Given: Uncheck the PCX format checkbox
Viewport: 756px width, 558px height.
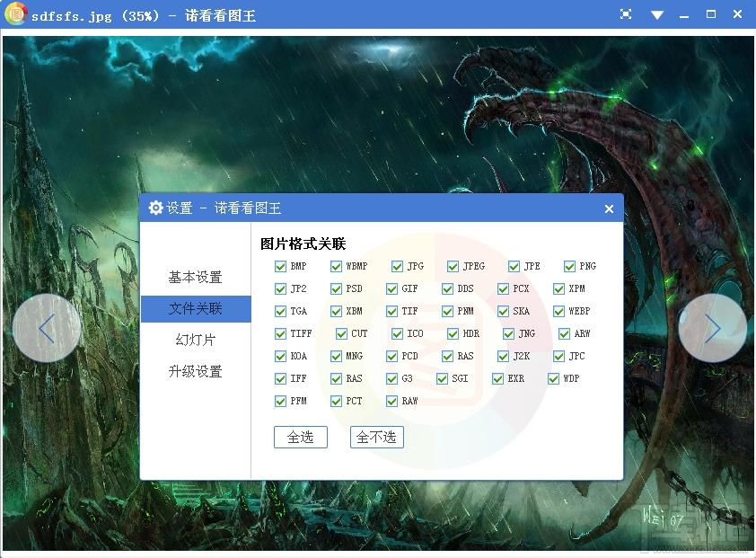Looking at the screenshot, I should pyautogui.click(x=503, y=288).
